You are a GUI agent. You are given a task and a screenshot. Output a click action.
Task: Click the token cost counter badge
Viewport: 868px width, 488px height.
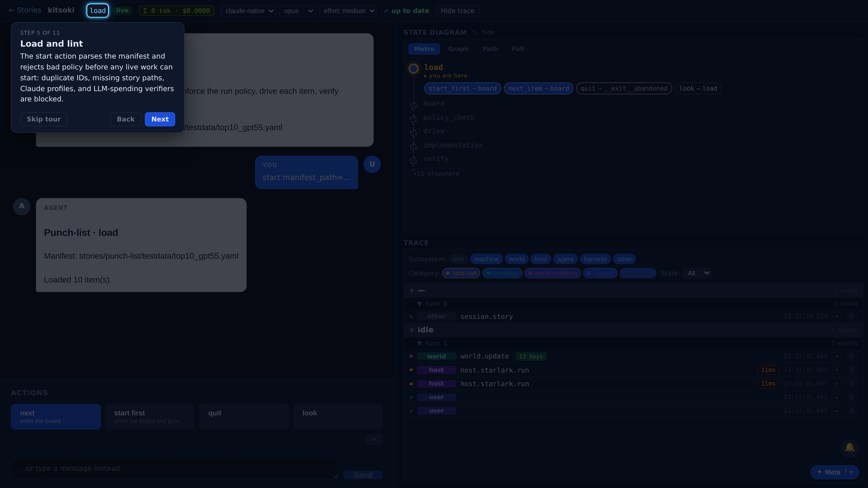point(177,11)
